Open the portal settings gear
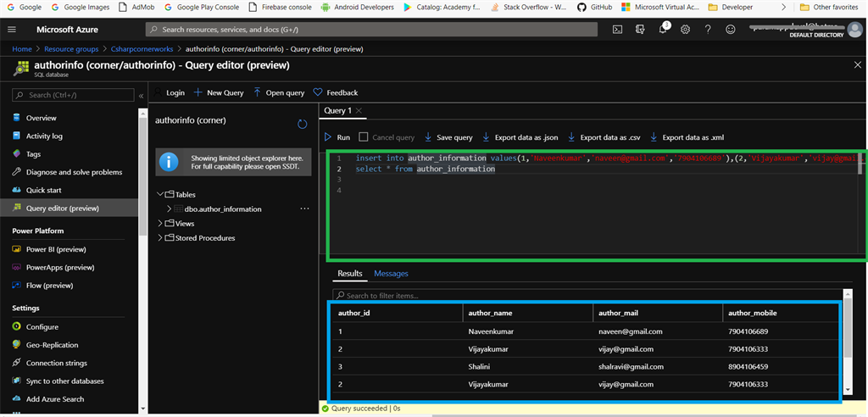 tap(685, 30)
